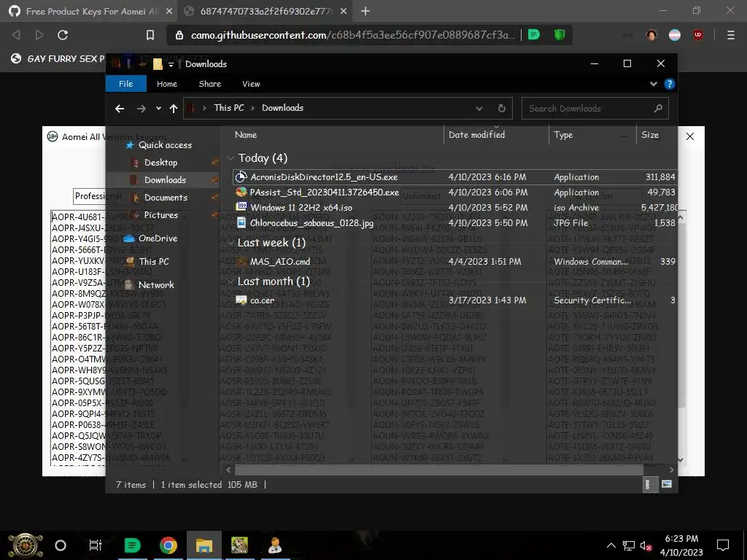
Task: Switch to large icons view button
Action: click(667, 484)
